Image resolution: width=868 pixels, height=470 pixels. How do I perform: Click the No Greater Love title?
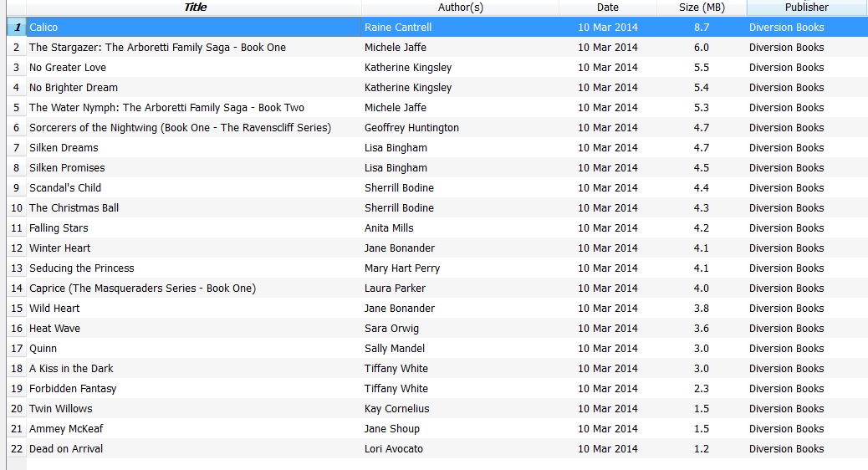point(68,68)
